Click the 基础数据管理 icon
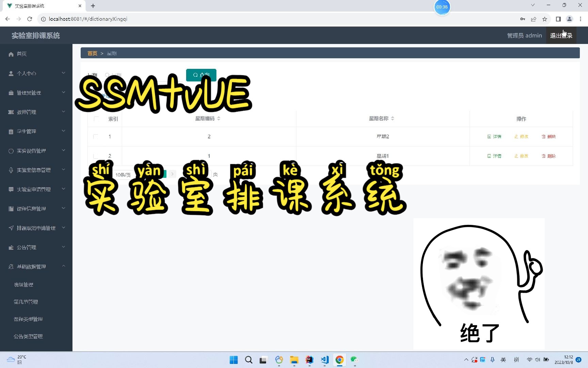This screenshot has width=588, height=368. coord(11,267)
